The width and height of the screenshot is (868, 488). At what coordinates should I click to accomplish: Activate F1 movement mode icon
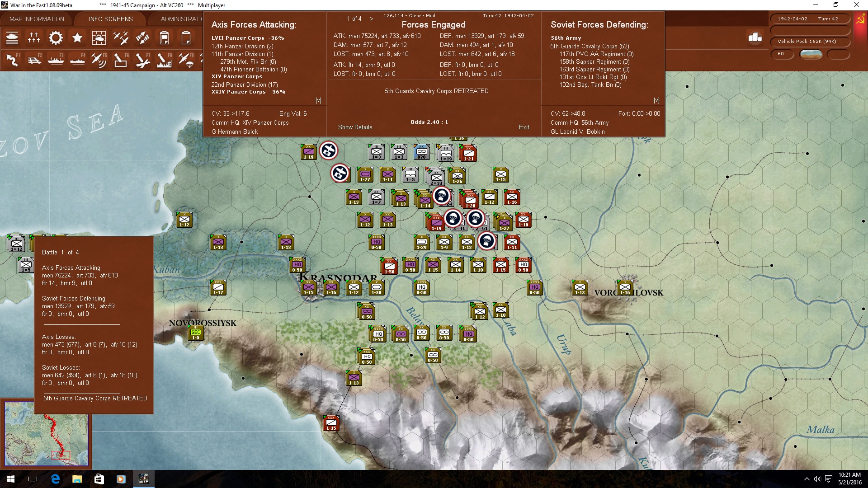pyautogui.click(x=12, y=60)
